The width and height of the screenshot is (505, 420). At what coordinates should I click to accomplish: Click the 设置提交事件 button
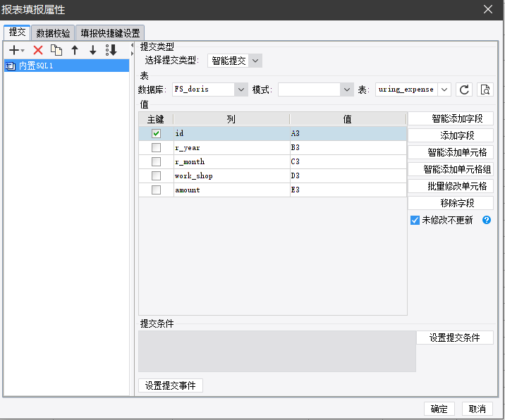click(171, 385)
